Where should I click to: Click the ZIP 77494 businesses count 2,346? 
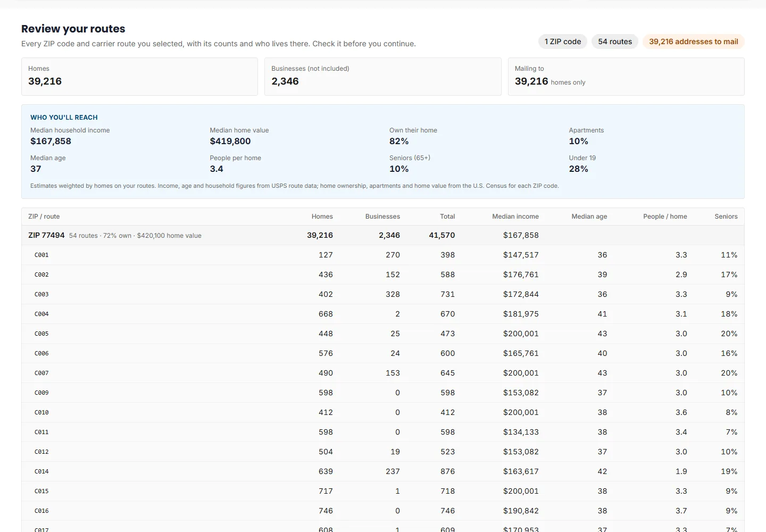pyautogui.click(x=389, y=235)
